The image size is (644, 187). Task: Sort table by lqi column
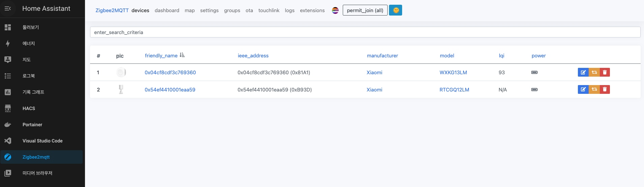click(502, 56)
